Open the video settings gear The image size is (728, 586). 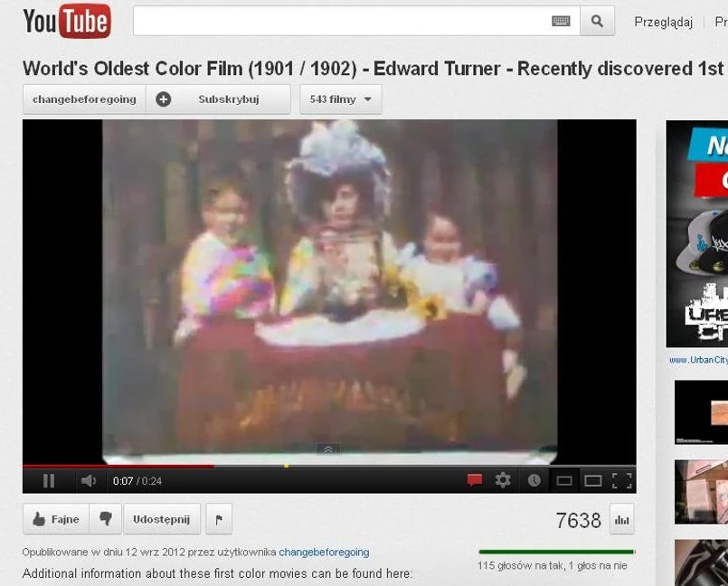(x=503, y=480)
